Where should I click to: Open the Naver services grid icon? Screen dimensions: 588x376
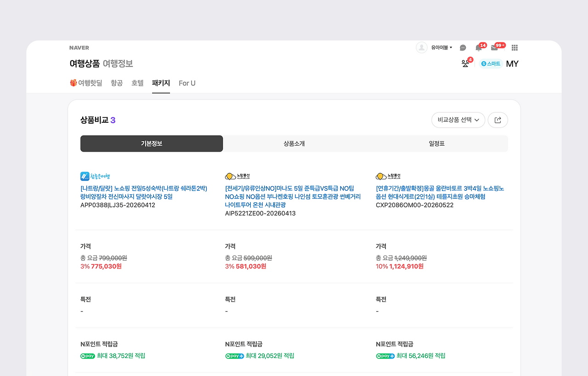514,48
